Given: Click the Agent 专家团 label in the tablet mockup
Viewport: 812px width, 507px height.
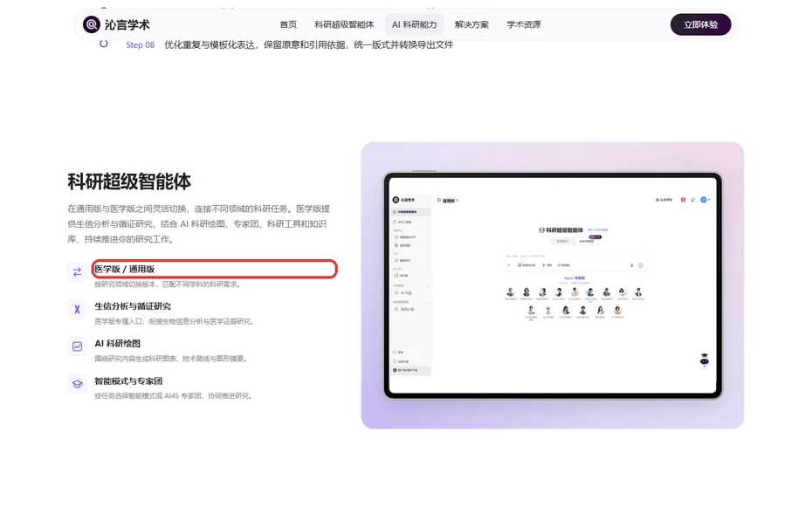Looking at the screenshot, I should click(x=574, y=278).
